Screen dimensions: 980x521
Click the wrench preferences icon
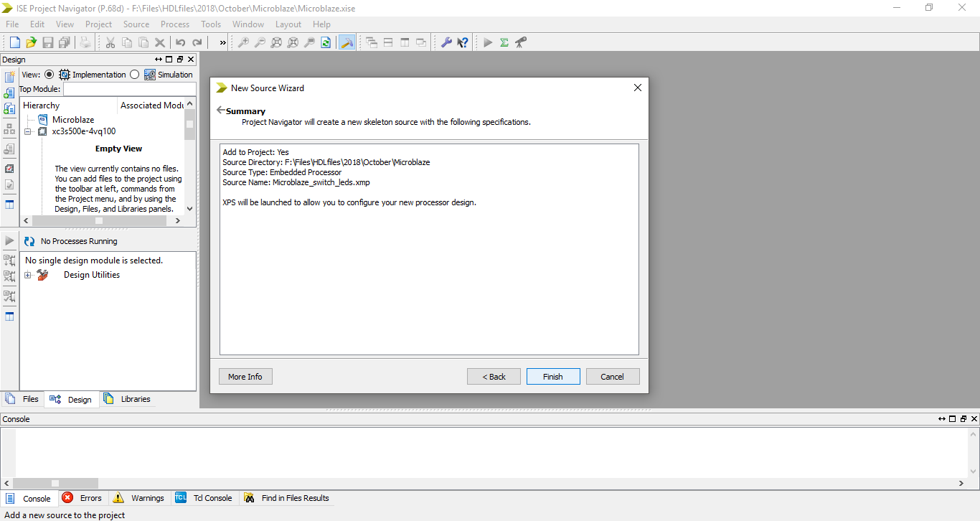[x=446, y=42]
